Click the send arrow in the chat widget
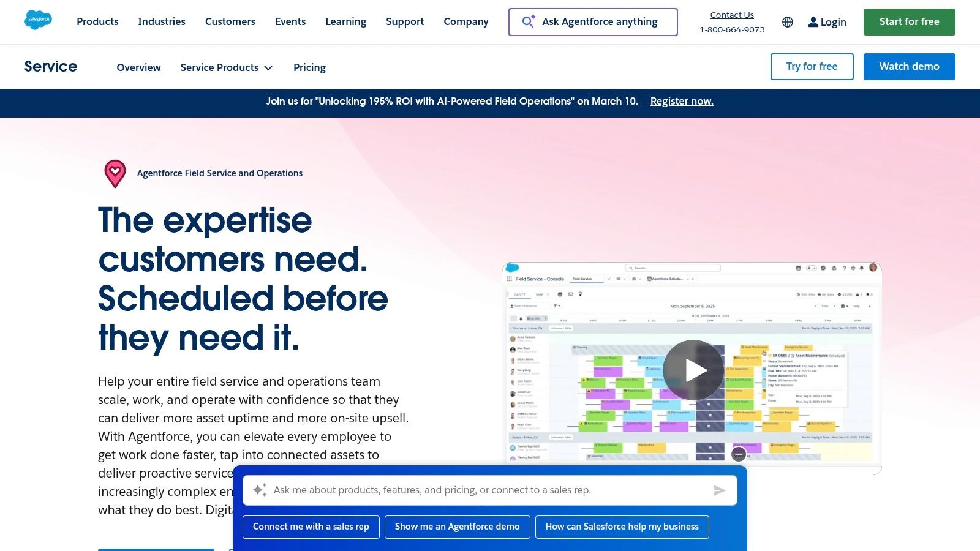This screenshot has width=980, height=551. click(719, 490)
